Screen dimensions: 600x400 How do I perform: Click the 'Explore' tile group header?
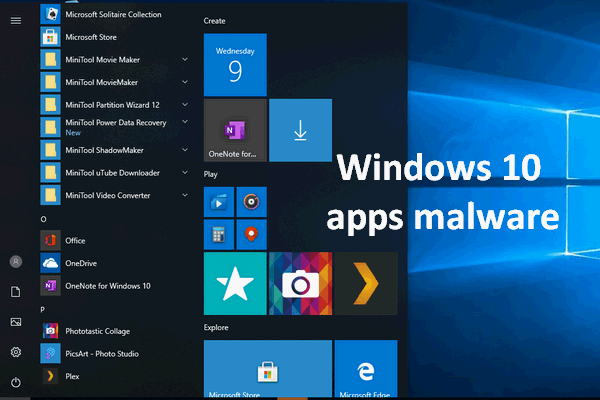click(x=216, y=328)
